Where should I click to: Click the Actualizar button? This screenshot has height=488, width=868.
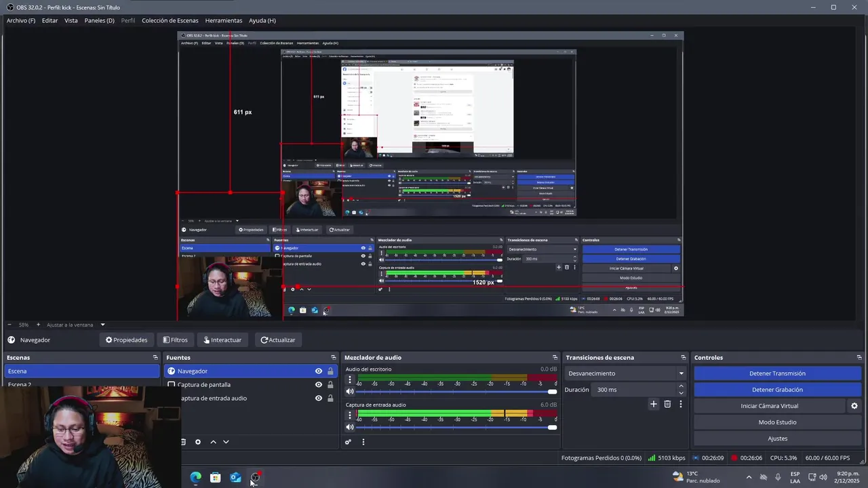[278, 340]
